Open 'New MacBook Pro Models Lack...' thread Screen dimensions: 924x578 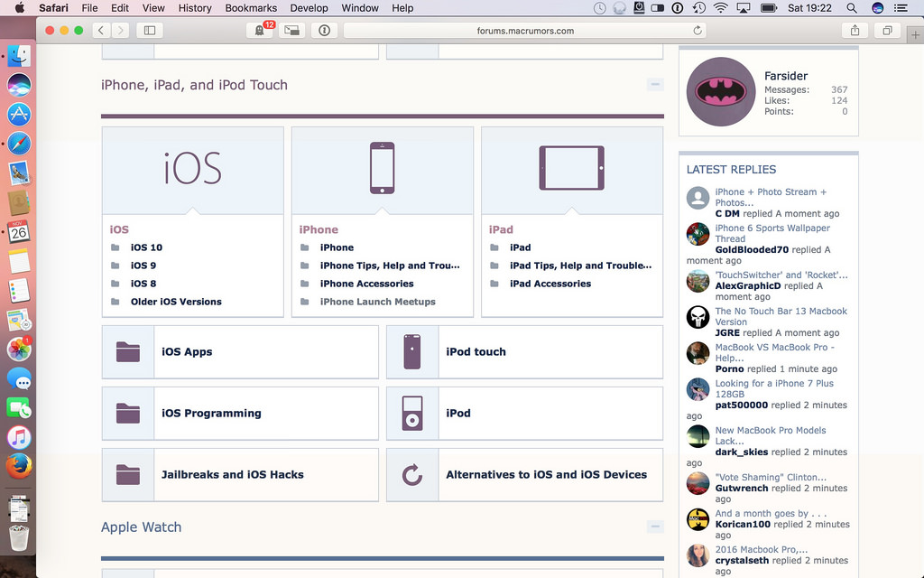click(x=771, y=436)
